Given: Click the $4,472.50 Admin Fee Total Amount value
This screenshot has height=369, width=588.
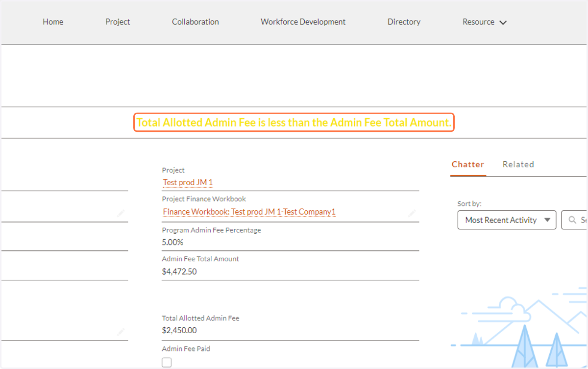Looking at the screenshot, I should 179,271.
